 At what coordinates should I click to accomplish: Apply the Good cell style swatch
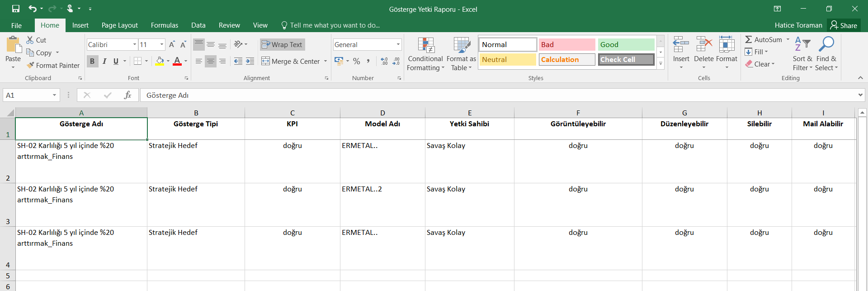[x=626, y=44]
